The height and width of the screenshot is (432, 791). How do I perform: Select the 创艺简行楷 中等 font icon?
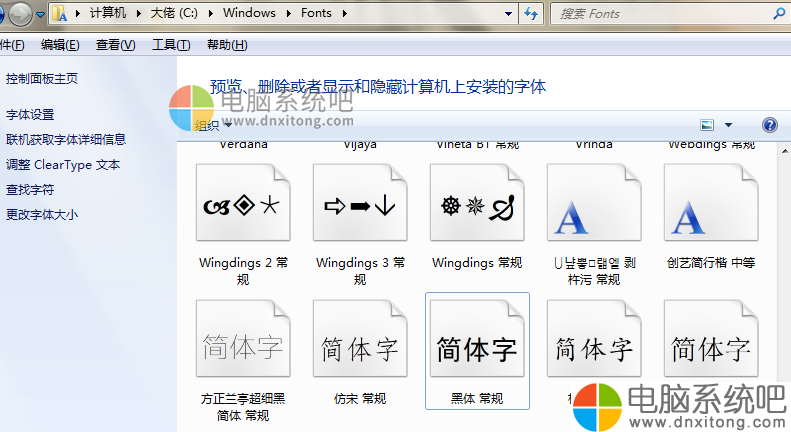click(x=711, y=202)
